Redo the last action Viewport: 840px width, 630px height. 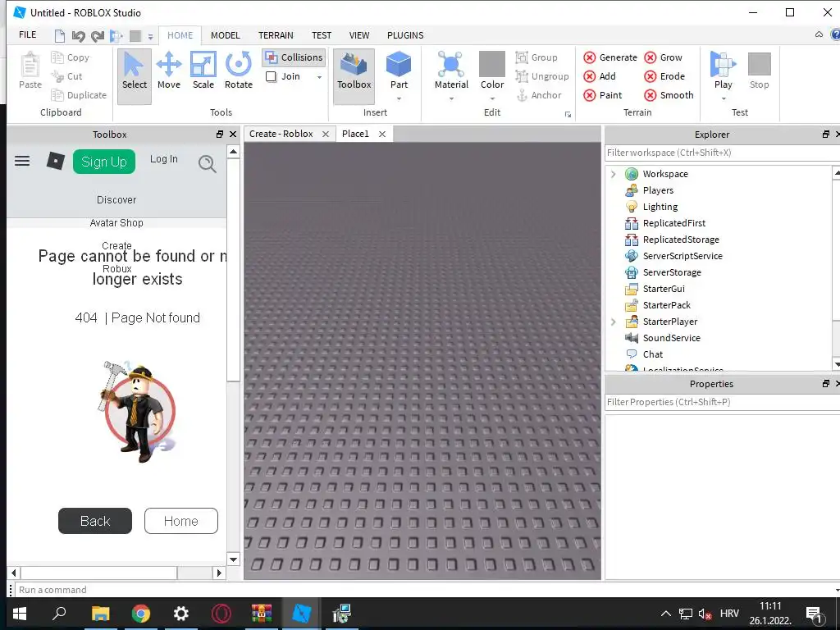[x=98, y=36]
